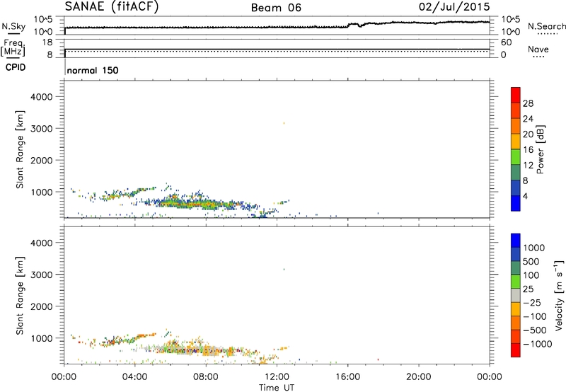The width and height of the screenshot is (566, 392).
Task: Click the Nave legend label
Action: (538, 50)
